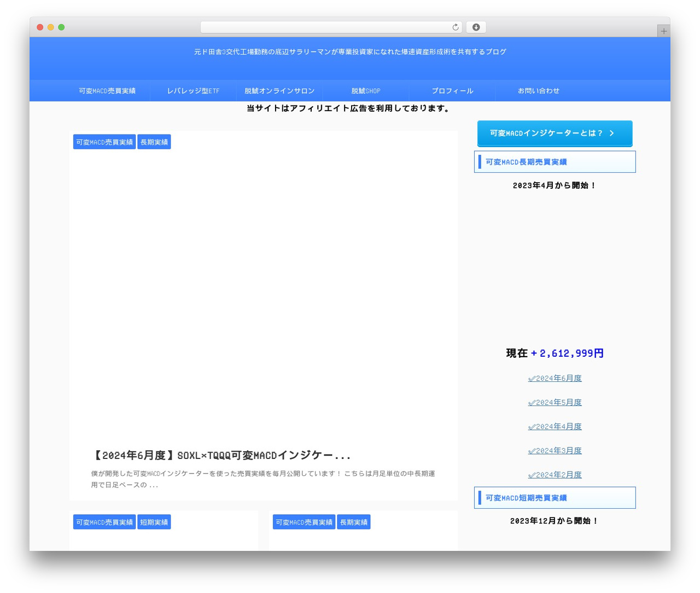The height and width of the screenshot is (593, 700).
Task: Open the 2024年5月度 sidebar link
Action: (555, 403)
